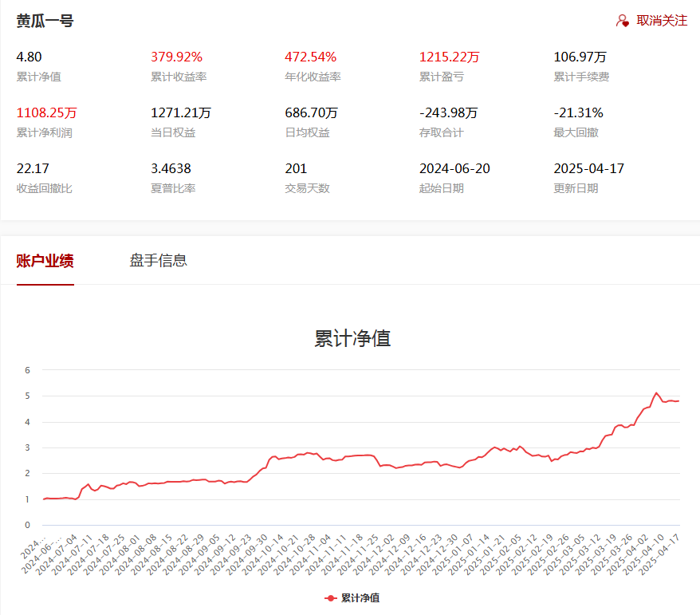Click the 收益回撤比 label

44,188
